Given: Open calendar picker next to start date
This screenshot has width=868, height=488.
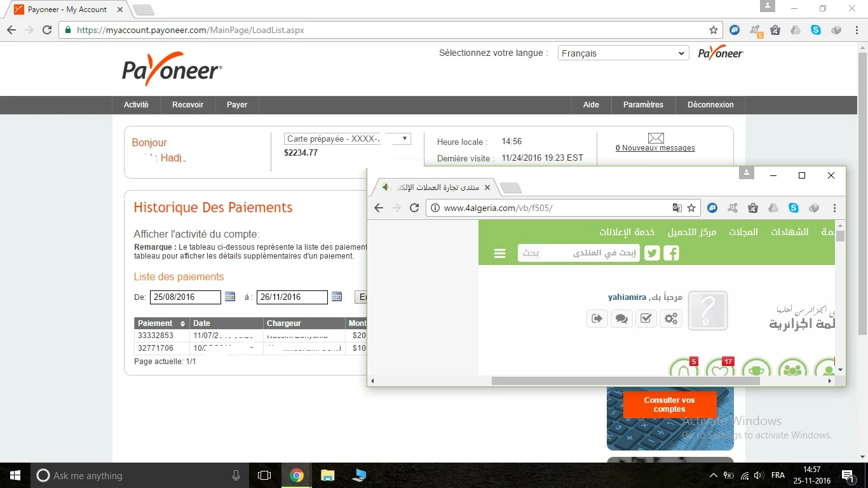Looking at the screenshot, I should (230, 297).
